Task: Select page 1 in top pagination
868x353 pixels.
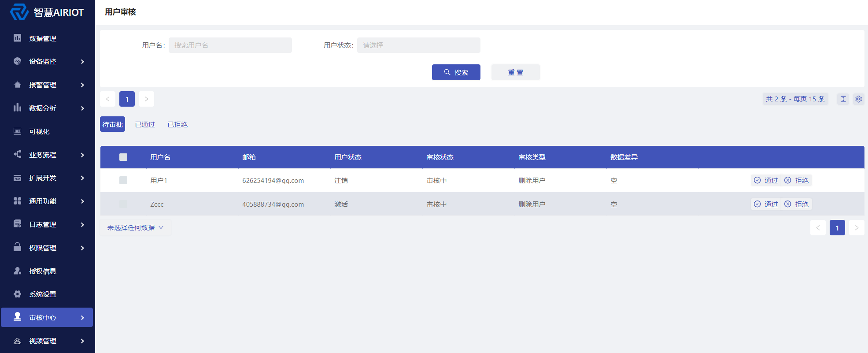Action: click(x=127, y=99)
